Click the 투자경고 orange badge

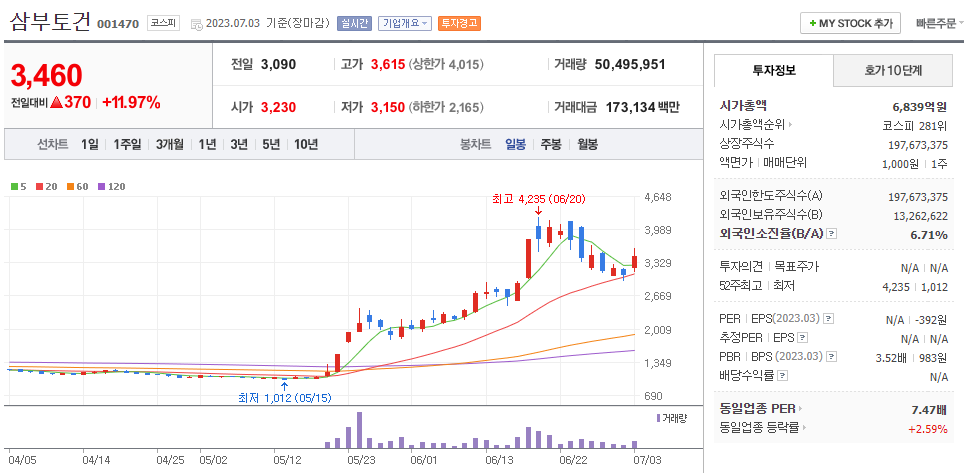(459, 24)
